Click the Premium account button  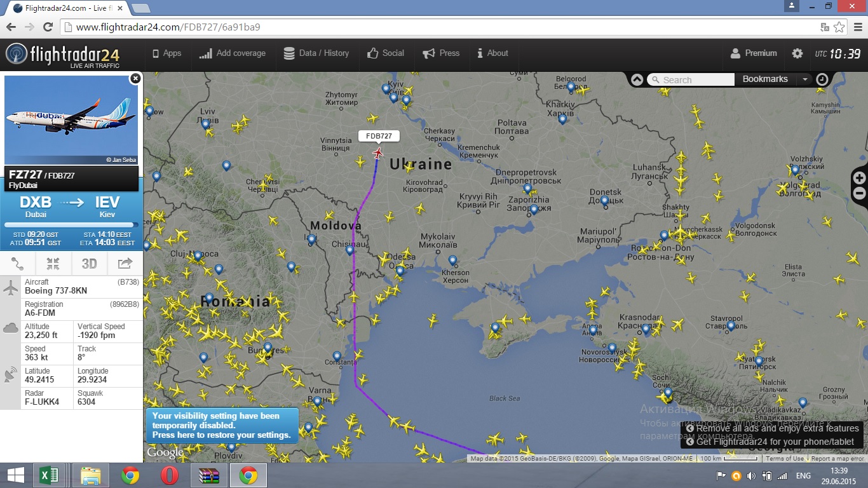tap(754, 53)
